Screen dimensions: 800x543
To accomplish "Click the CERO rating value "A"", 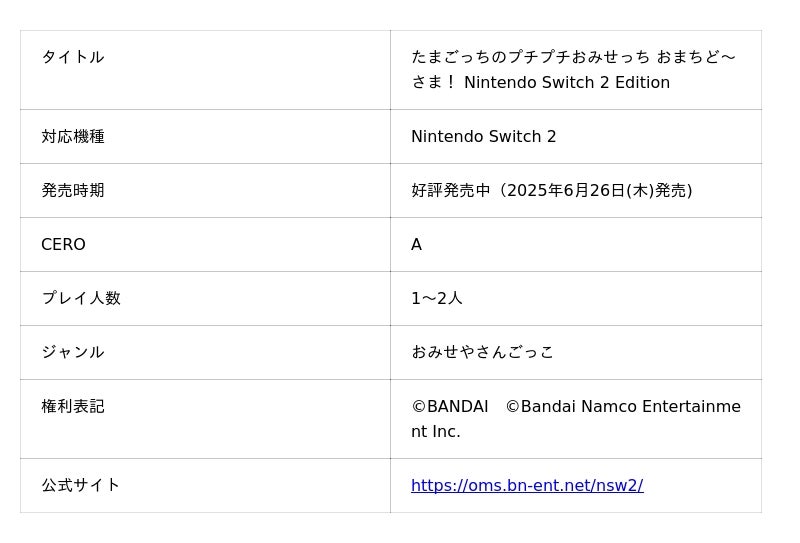I will 416,245.
